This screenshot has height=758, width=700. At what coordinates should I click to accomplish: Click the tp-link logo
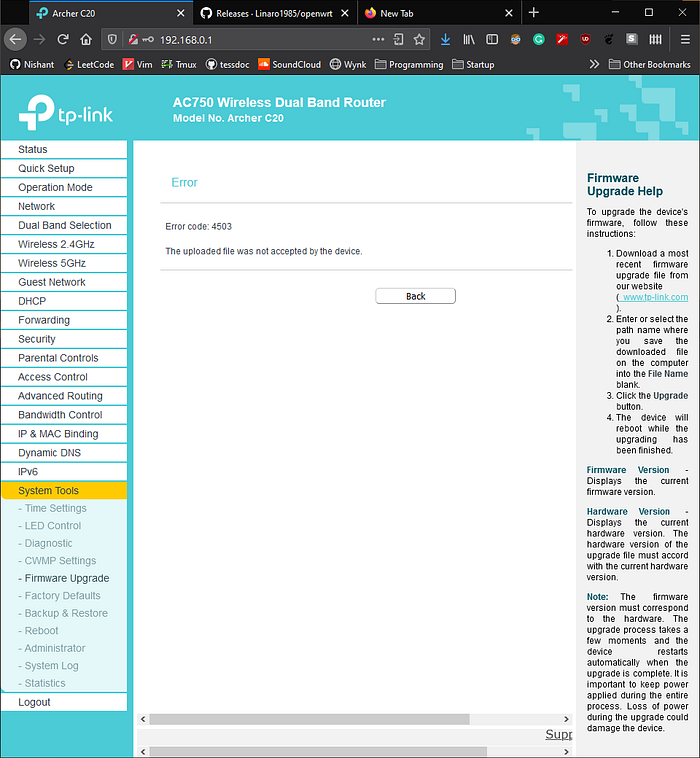[x=66, y=113]
